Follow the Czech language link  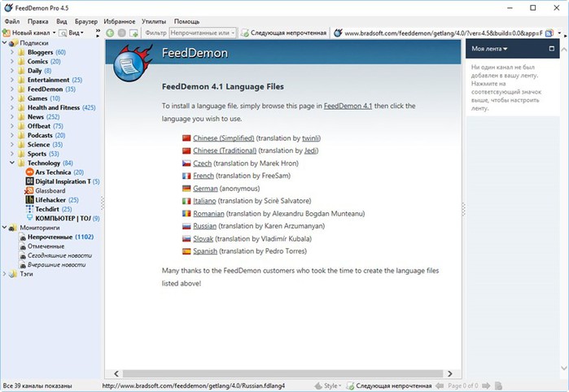tap(202, 163)
